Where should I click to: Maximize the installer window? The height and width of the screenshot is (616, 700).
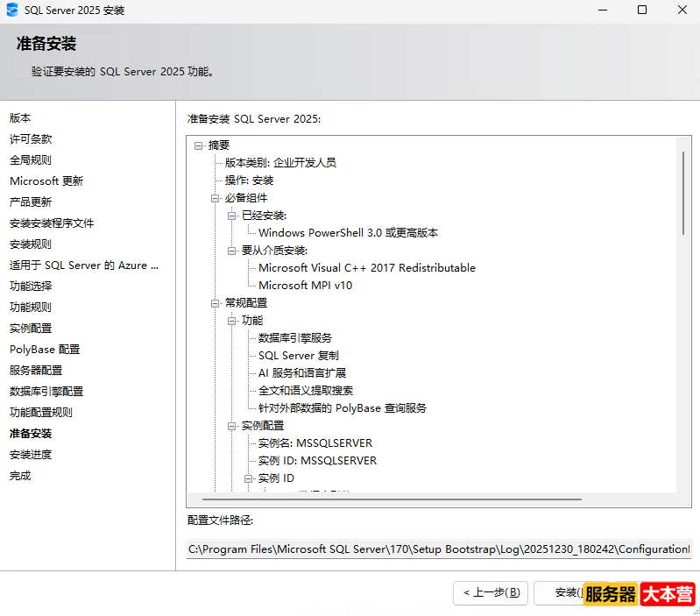coord(642,10)
